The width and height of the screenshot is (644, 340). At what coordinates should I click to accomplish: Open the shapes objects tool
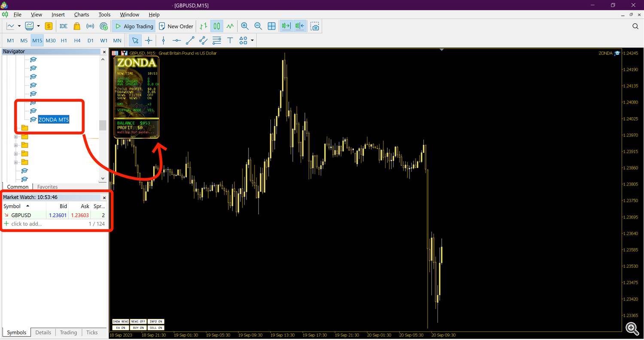(243, 40)
